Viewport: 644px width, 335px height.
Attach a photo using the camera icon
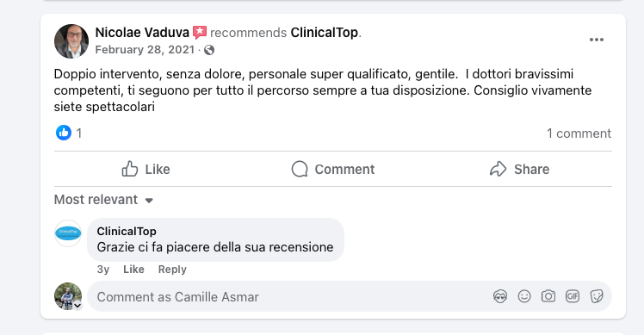548,296
